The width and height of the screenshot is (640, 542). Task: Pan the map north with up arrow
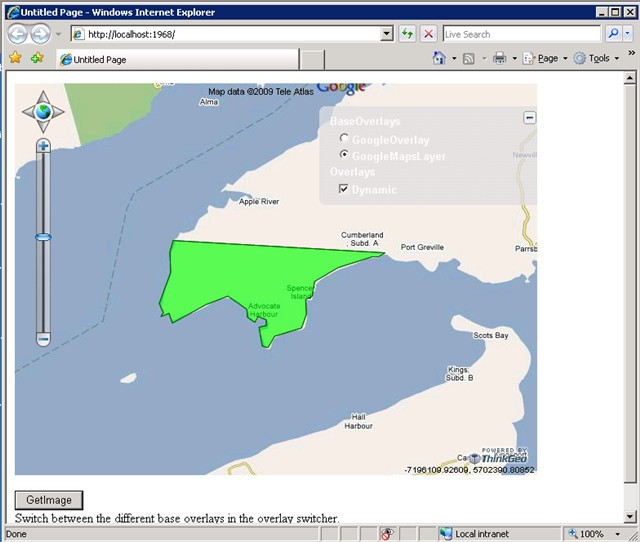(x=43, y=97)
